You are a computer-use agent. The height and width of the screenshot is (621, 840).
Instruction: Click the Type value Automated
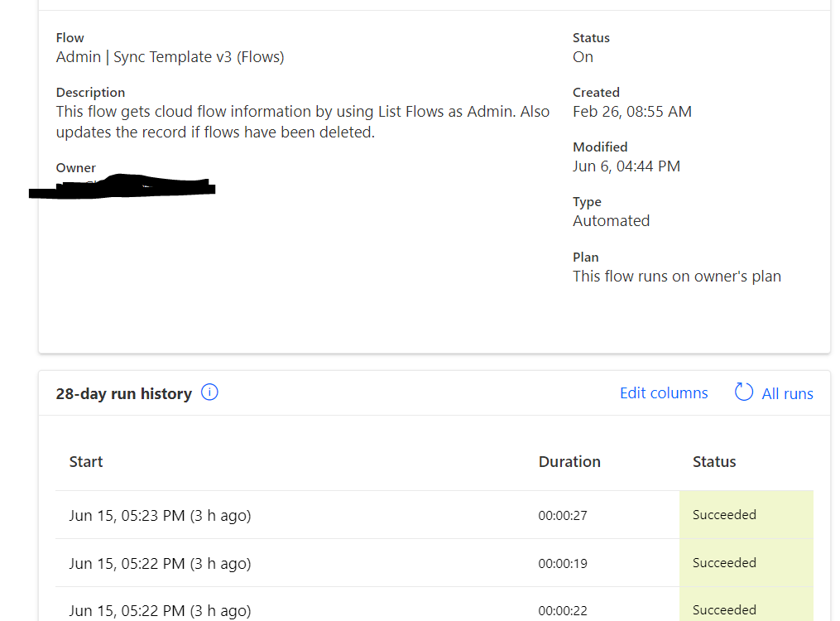611,220
